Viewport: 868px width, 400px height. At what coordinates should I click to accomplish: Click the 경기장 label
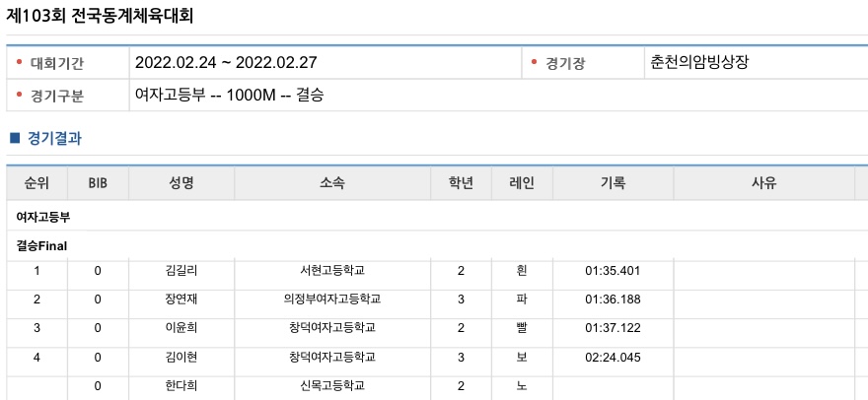(564, 63)
